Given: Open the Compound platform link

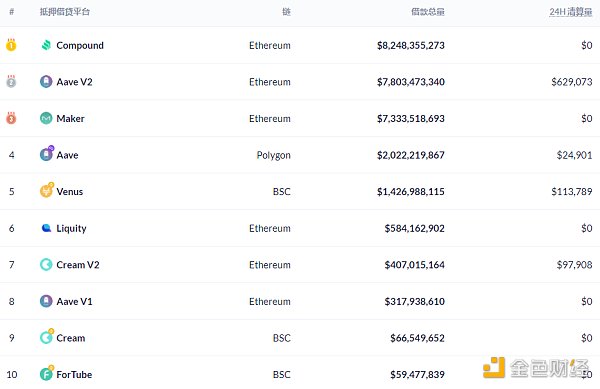Looking at the screenshot, I should (80, 46).
